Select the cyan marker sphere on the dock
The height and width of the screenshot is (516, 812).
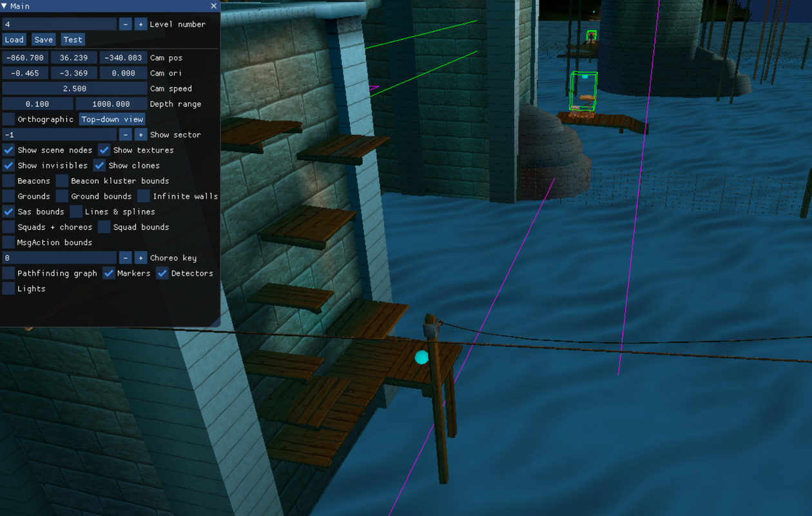pos(421,357)
